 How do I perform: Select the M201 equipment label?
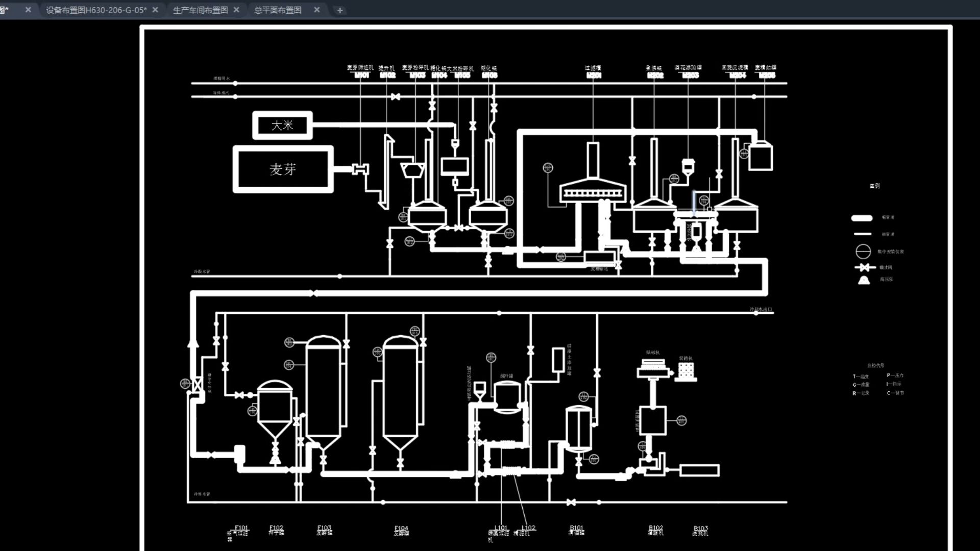594,75
